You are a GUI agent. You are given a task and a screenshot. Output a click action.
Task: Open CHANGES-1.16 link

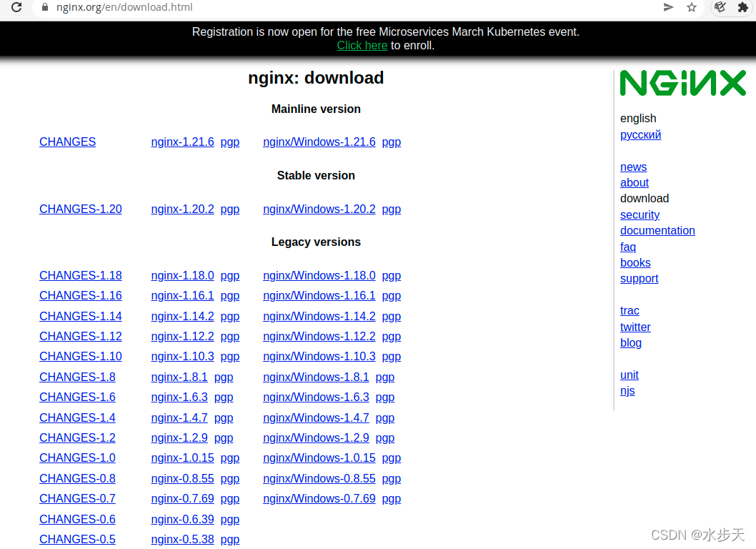pos(81,295)
